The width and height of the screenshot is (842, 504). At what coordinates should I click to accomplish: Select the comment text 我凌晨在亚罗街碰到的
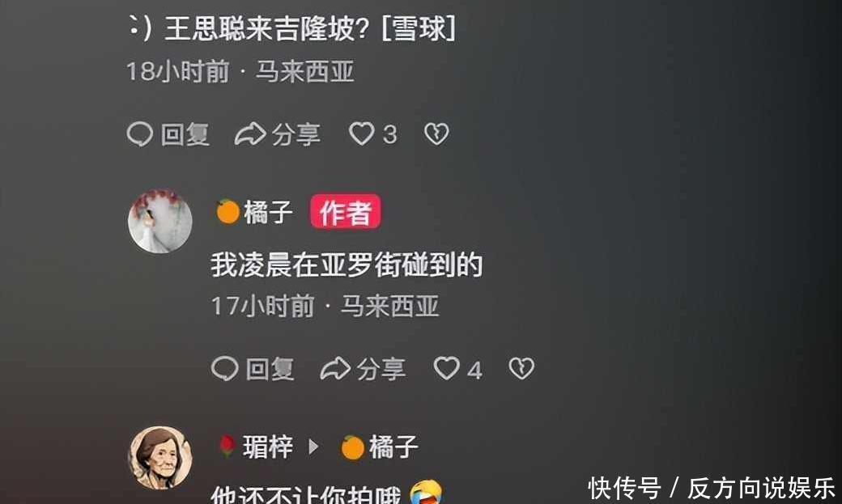[x=347, y=265]
